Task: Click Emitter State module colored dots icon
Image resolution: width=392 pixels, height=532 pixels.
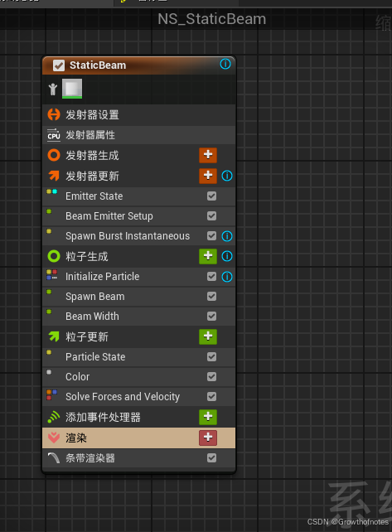Action: (51, 191)
